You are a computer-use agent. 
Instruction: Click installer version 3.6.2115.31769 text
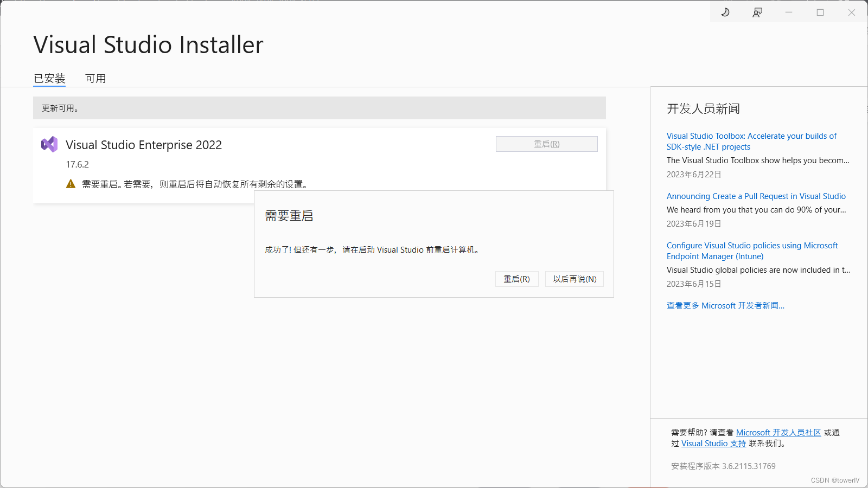[723, 466]
